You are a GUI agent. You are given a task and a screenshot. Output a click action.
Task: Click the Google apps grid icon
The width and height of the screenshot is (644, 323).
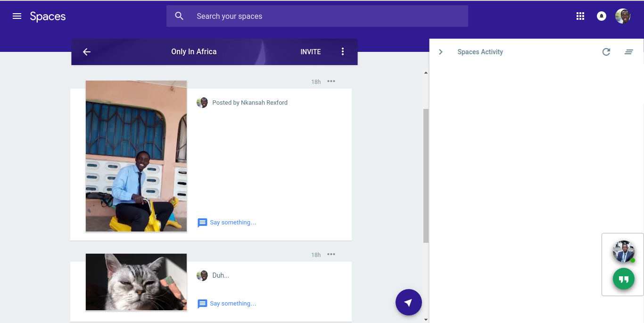[580, 16]
